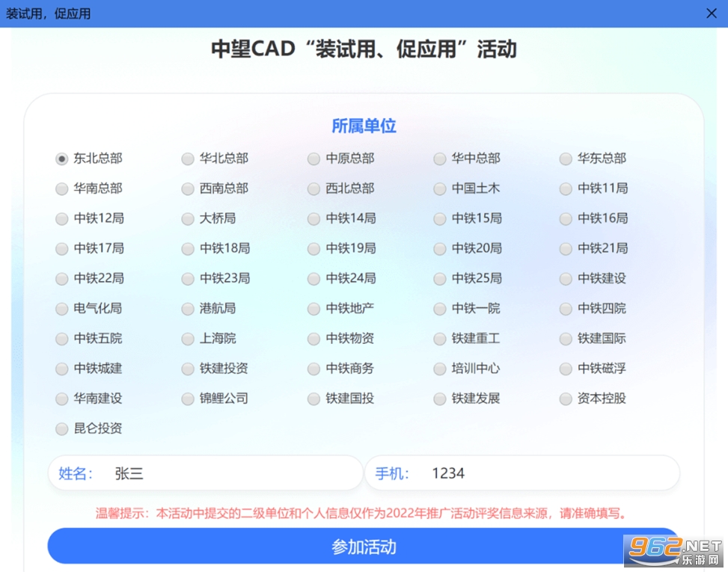Select 中铁12局 radio button
This screenshot has width=728, height=572.
pyautogui.click(x=62, y=219)
